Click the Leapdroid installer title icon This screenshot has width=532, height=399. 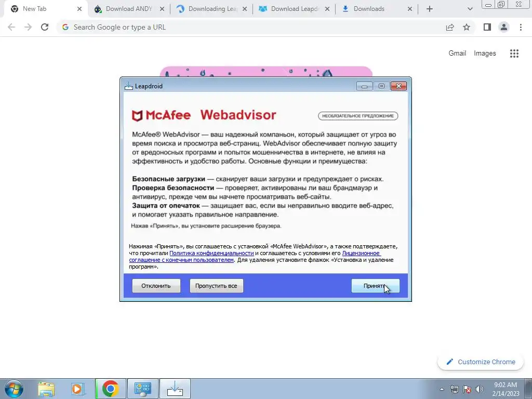click(x=129, y=86)
